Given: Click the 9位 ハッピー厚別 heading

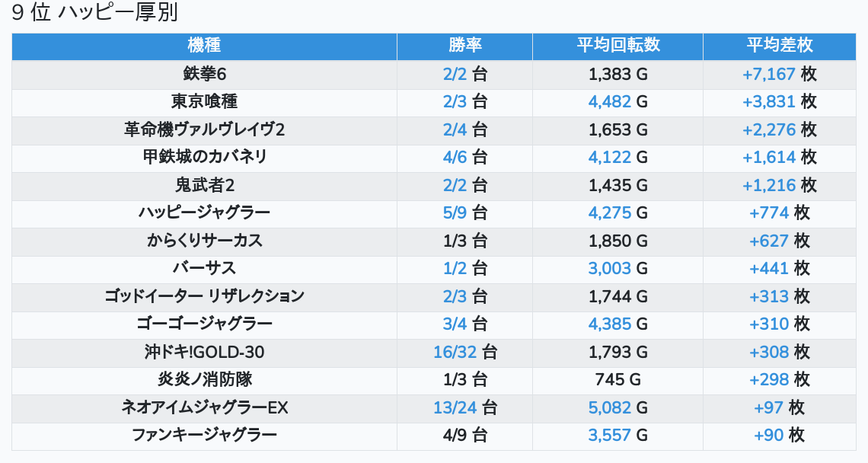Looking at the screenshot, I should (95, 14).
